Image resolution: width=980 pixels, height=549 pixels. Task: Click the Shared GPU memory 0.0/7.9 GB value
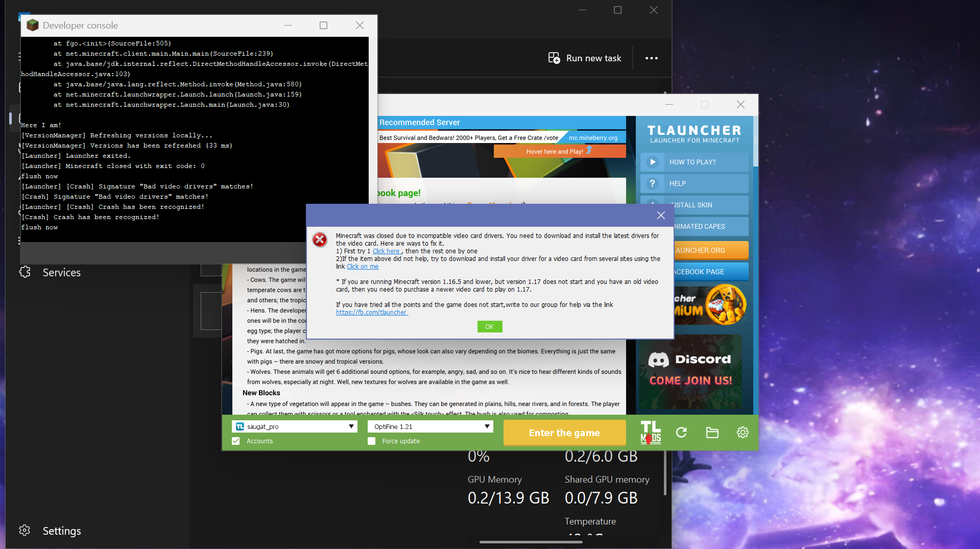point(601,498)
